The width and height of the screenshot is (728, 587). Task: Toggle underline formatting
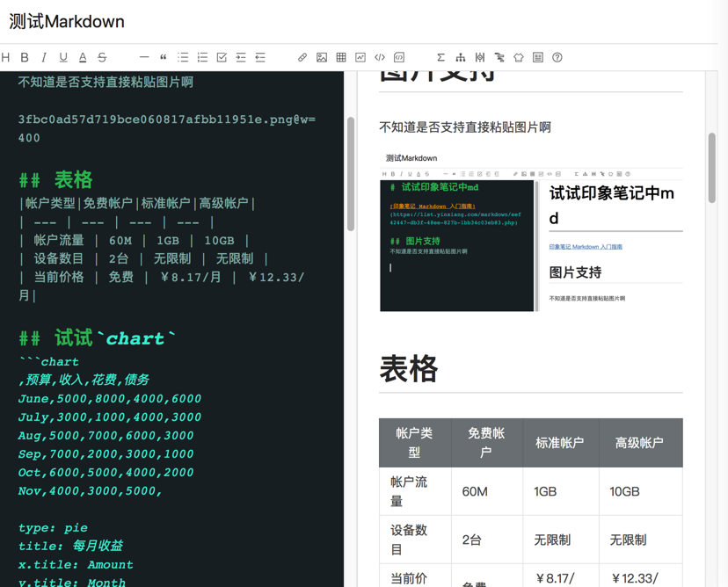point(63,57)
